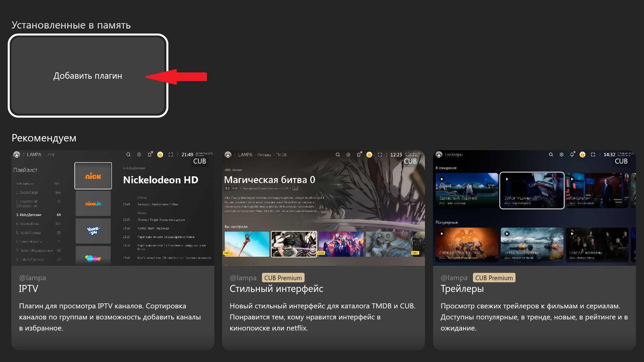The width and height of the screenshot is (644, 362).
Task: Select the "IPTV" plugin title
Action: point(29,289)
